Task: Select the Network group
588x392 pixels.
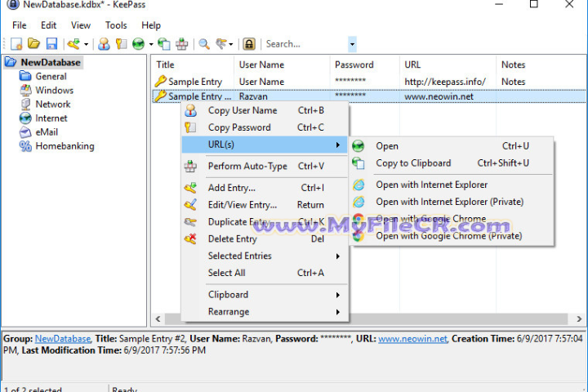Action: pyautogui.click(x=53, y=104)
